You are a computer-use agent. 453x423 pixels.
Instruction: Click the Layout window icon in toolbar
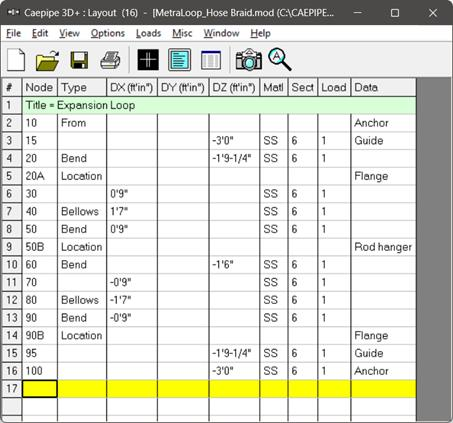pyautogui.click(x=180, y=60)
